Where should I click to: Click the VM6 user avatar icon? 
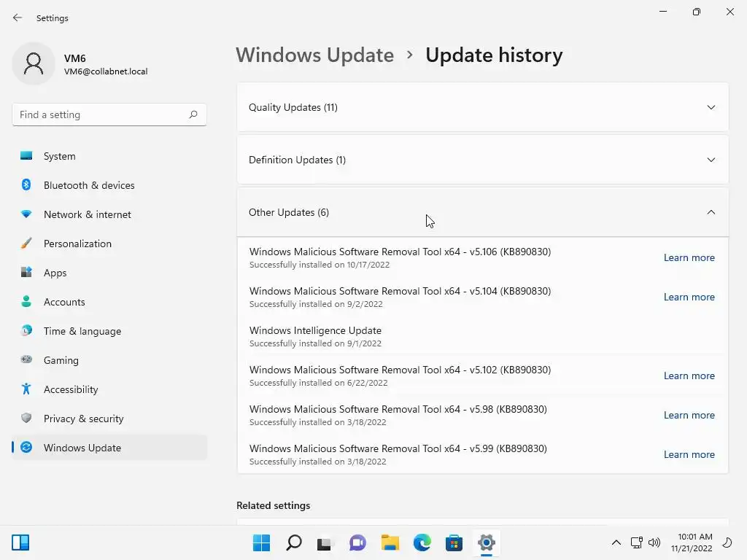coord(34,63)
